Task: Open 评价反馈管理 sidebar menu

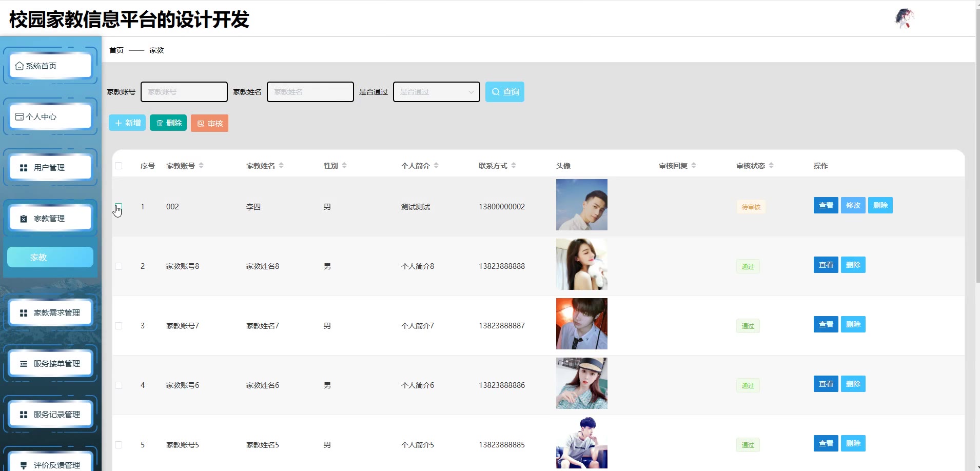Action: [x=50, y=464]
